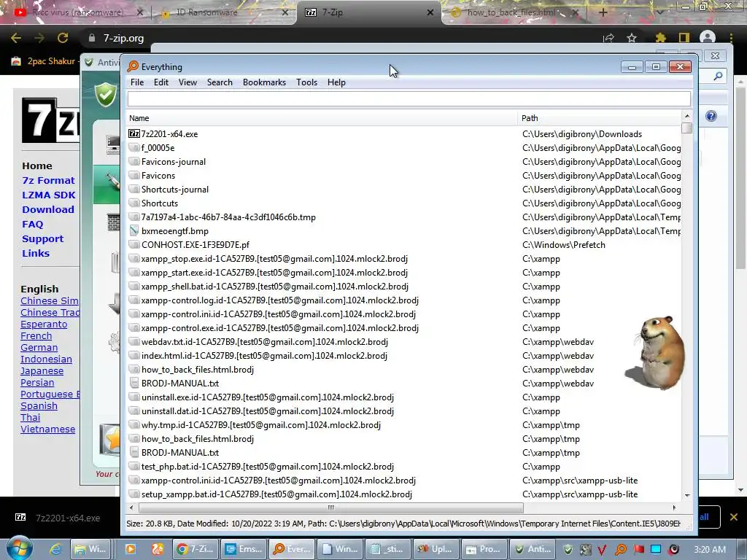Screen dimensions: 747x560
Task: Switch site language to French
Action: [x=36, y=335]
